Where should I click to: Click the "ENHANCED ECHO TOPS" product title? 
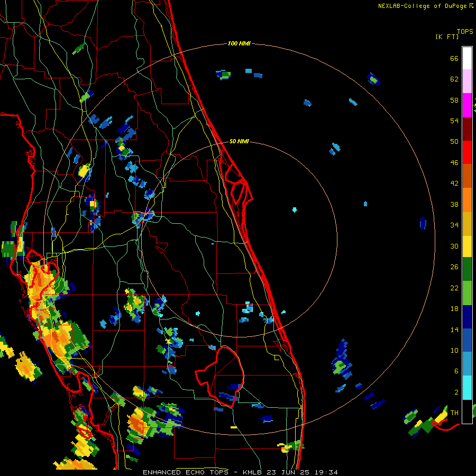187,472
